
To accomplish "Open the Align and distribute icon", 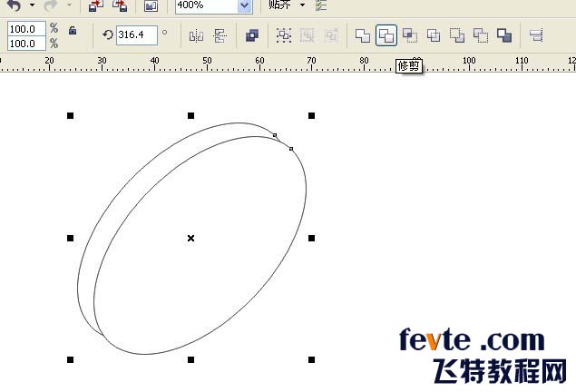I will [536, 35].
